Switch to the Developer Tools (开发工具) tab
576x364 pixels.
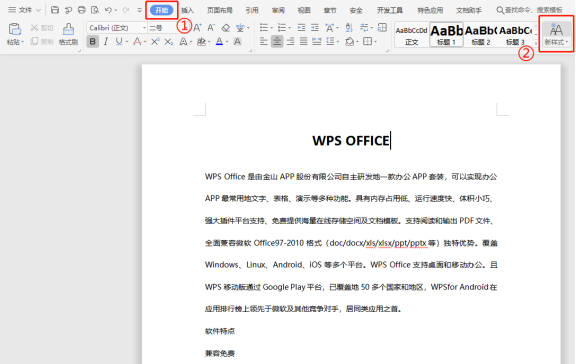[x=390, y=10]
